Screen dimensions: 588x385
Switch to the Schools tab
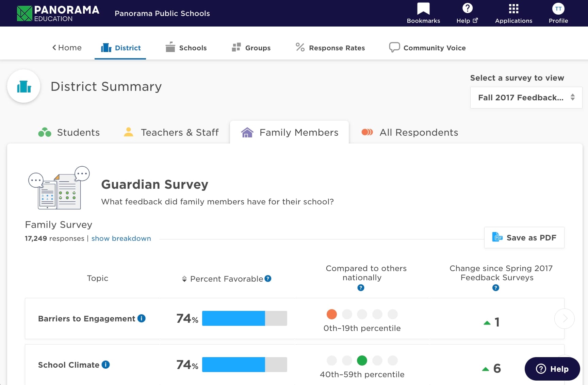186,48
